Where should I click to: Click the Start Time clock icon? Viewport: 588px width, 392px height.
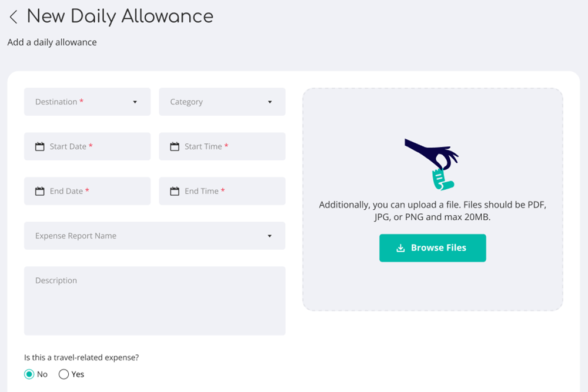[x=174, y=146]
